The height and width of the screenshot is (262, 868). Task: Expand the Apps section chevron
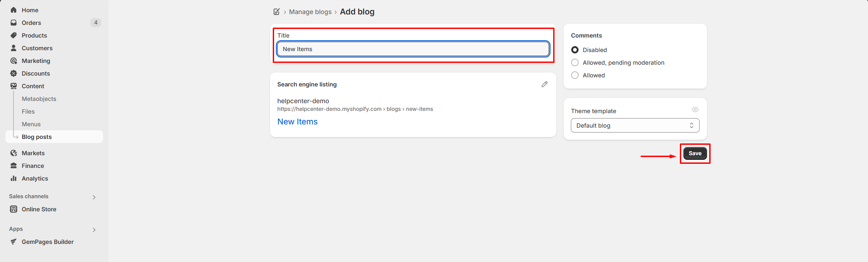tap(94, 229)
